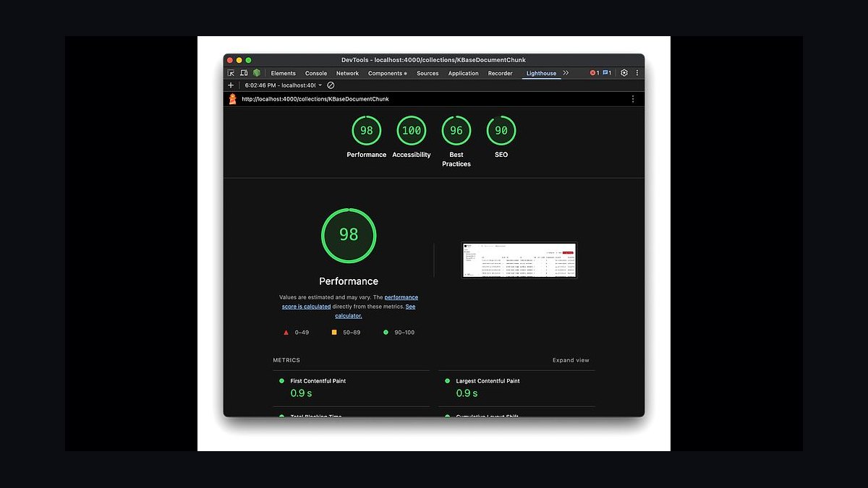Show more DevTools tabs chevron
Image resolution: width=868 pixels, height=488 pixels.
coord(566,73)
